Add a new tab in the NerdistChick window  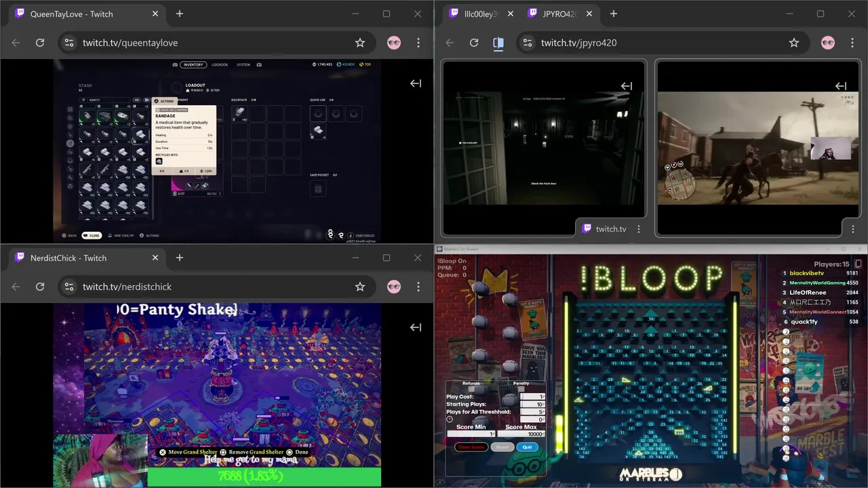click(180, 258)
